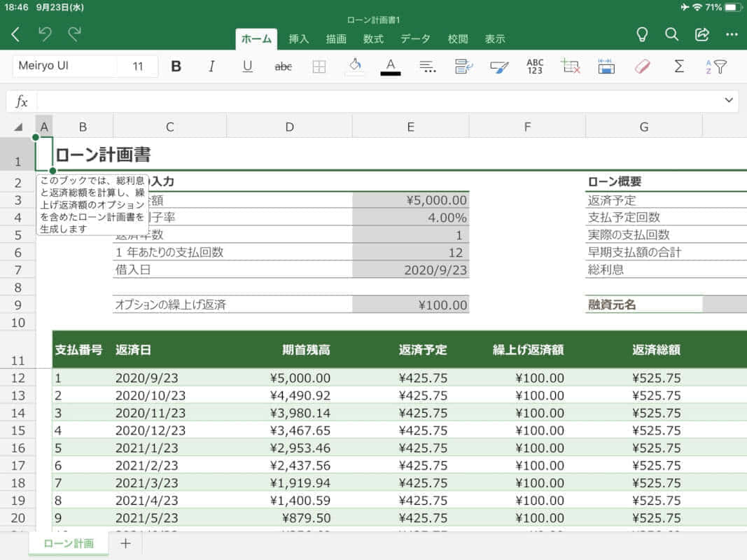This screenshot has width=747, height=560.
Task: Choose the font color A
Action: (391, 66)
